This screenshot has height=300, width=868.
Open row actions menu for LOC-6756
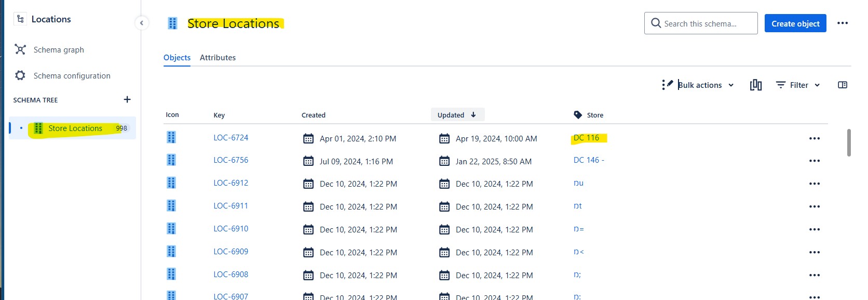pyautogui.click(x=815, y=161)
